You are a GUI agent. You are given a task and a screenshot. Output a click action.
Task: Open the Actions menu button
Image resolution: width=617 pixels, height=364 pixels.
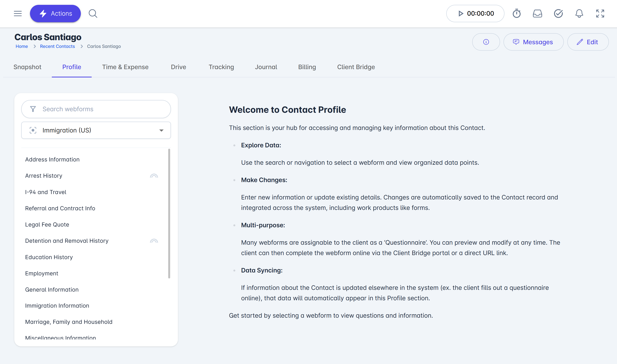[55, 14]
